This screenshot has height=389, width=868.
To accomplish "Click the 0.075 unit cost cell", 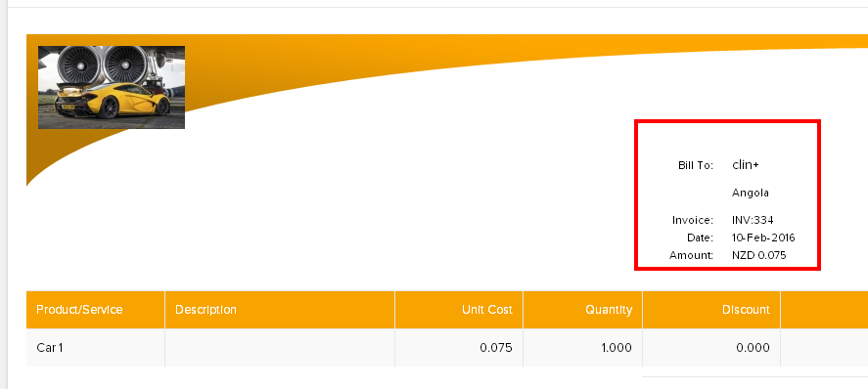I will 459,348.
